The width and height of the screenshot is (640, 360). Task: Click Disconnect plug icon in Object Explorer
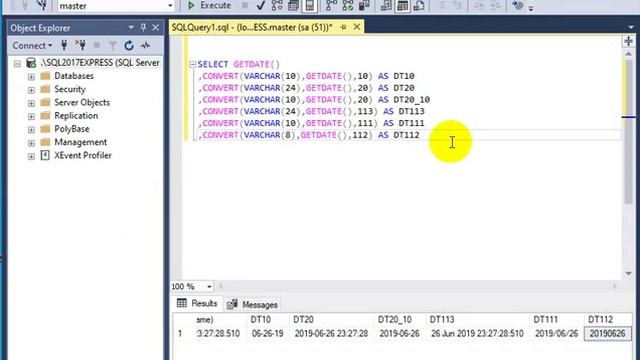[x=80, y=45]
